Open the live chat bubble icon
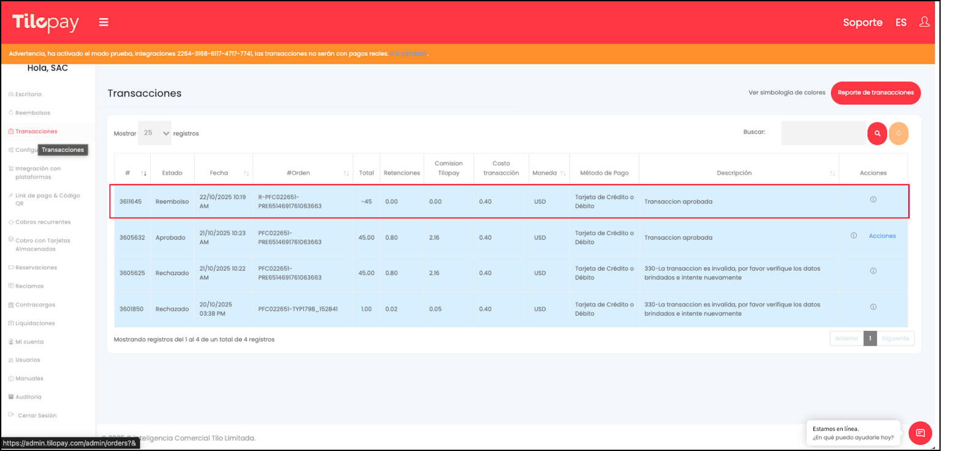Screen dimensions: 980x451 pyautogui.click(x=920, y=433)
